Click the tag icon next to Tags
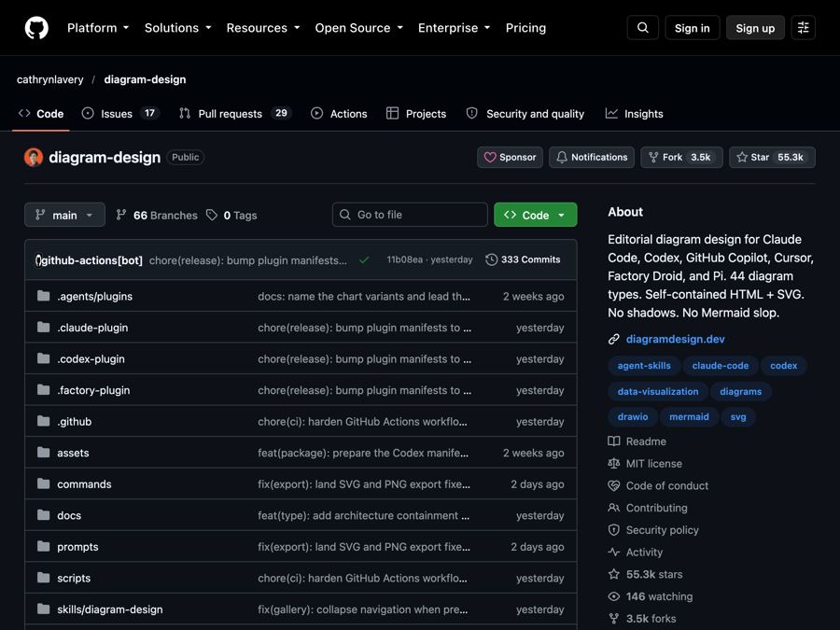This screenshot has height=630, width=840. pyautogui.click(x=212, y=215)
